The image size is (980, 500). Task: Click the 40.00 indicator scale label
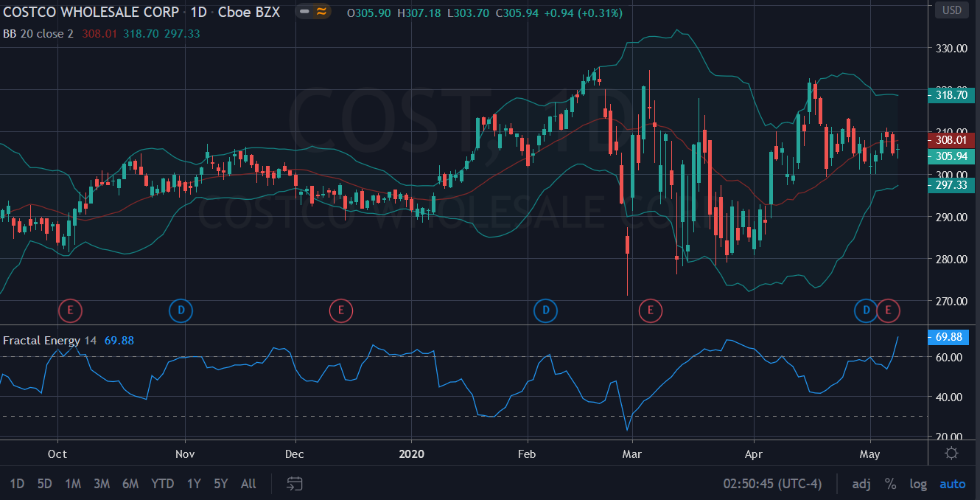(x=949, y=397)
